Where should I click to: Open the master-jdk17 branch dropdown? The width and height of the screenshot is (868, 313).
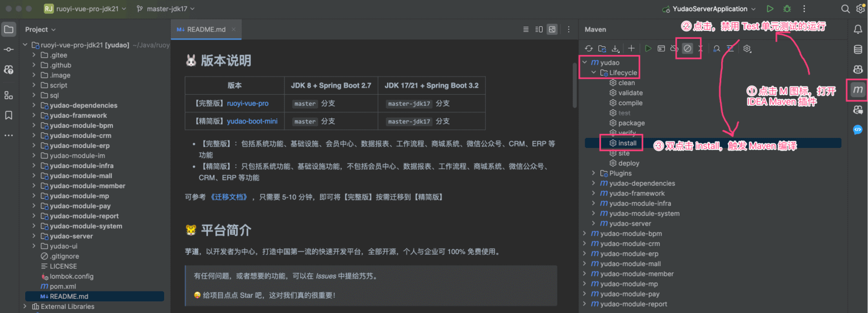tap(166, 9)
